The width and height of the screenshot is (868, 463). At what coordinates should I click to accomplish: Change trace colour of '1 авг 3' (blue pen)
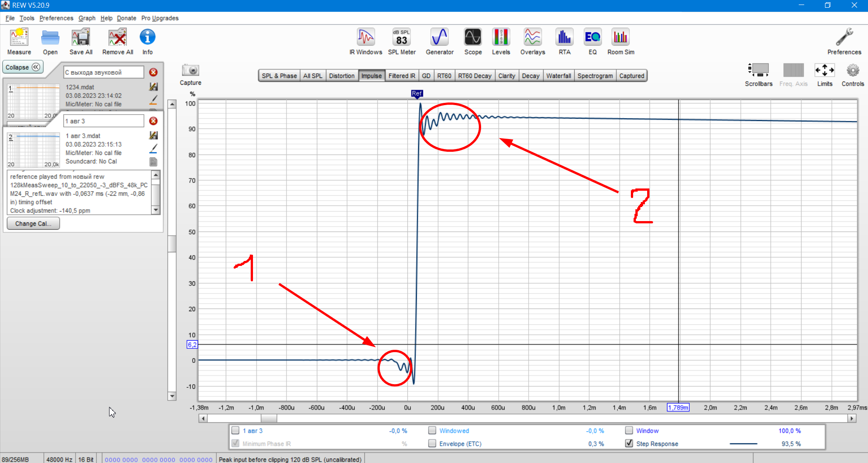[x=153, y=149]
